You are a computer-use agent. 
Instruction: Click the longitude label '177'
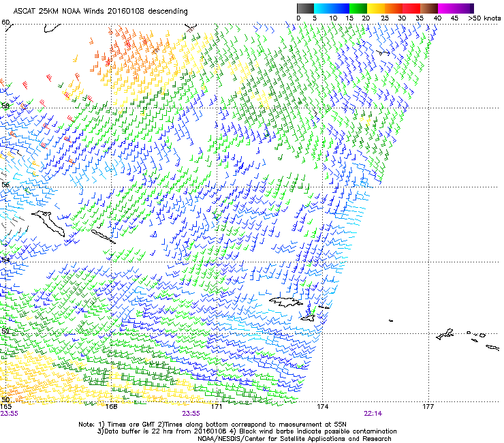tap(428, 407)
